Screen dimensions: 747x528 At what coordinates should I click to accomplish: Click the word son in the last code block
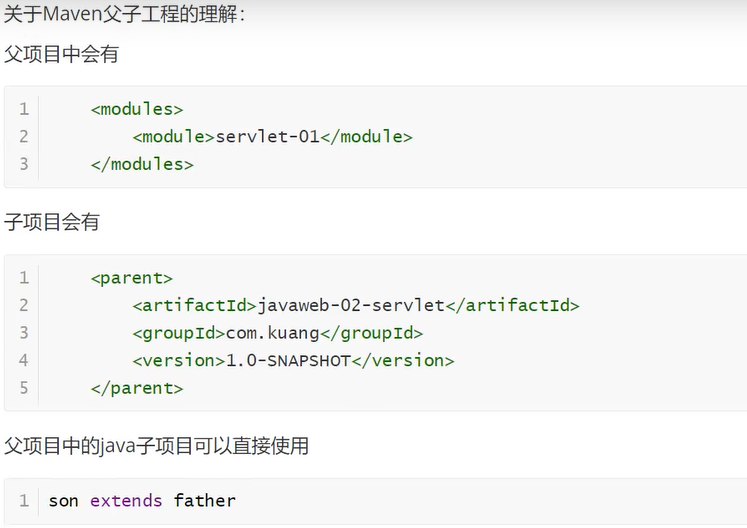click(x=63, y=501)
